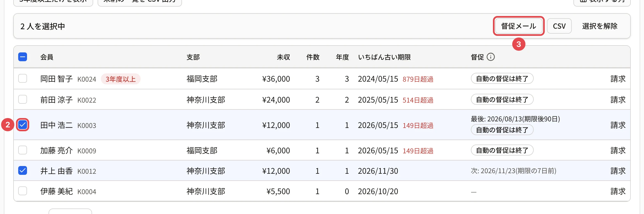Click the 3年度以上 badge on 岡田 智子
644x214 pixels.
point(121,79)
